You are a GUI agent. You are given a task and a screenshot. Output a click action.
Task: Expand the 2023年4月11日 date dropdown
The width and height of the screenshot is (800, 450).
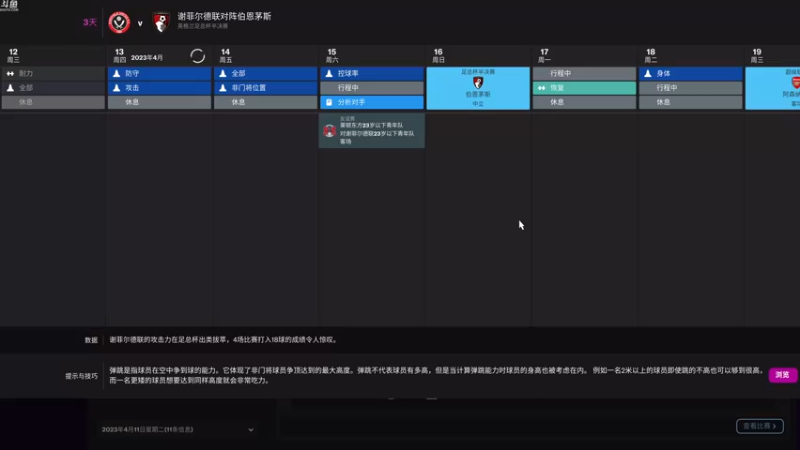(x=177, y=430)
